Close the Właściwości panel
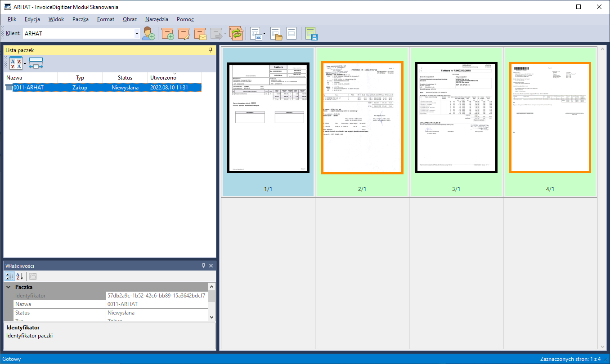This screenshot has height=364, width=610. [x=211, y=266]
